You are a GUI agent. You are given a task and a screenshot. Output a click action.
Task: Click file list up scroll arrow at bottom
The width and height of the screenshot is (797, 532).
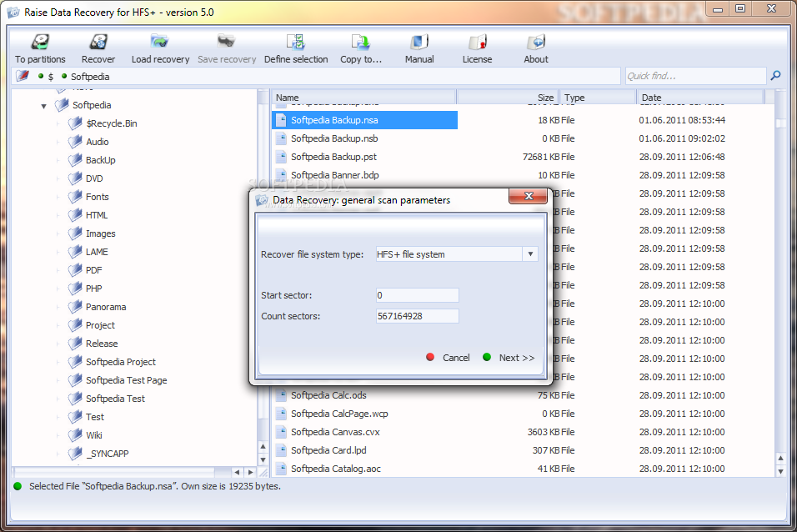pyautogui.click(x=780, y=458)
